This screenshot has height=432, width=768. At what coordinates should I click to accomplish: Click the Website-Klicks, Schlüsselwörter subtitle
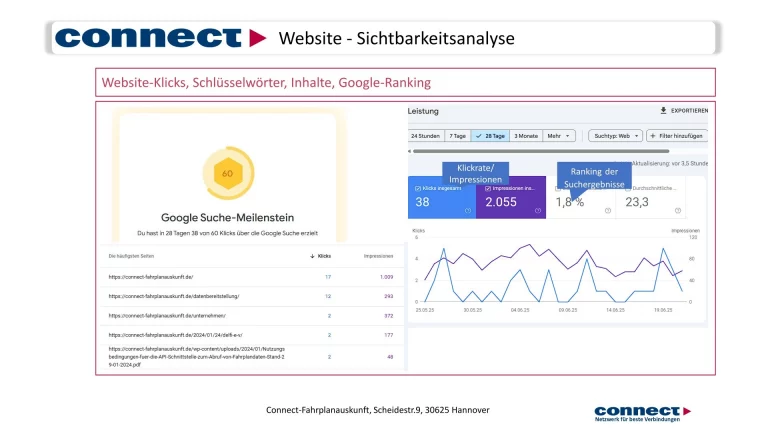pos(266,82)
